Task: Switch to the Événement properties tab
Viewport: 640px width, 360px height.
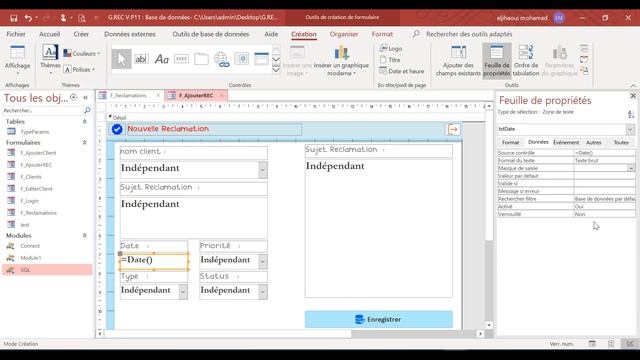Action: tap(566, 142)
